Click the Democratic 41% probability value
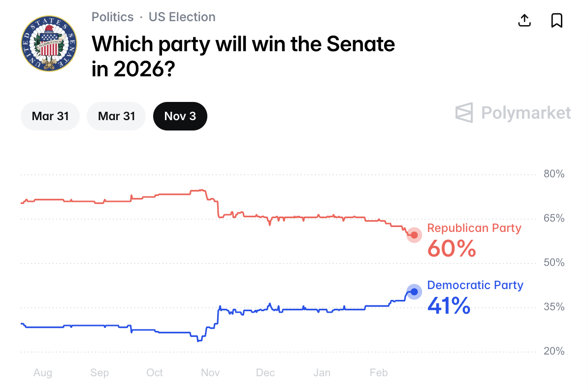 [448, 306]
